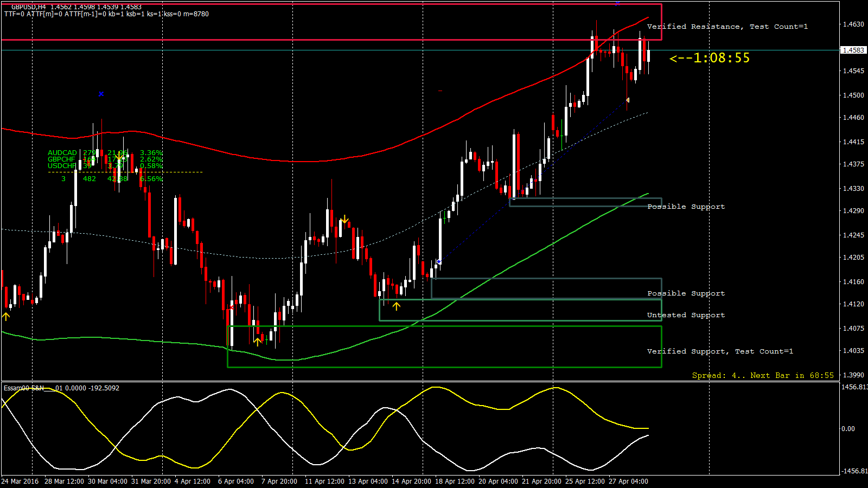Click the 6 Apr 04:00 date label
Viewport: 868px width, 488px height.
(x=236, y=481)
